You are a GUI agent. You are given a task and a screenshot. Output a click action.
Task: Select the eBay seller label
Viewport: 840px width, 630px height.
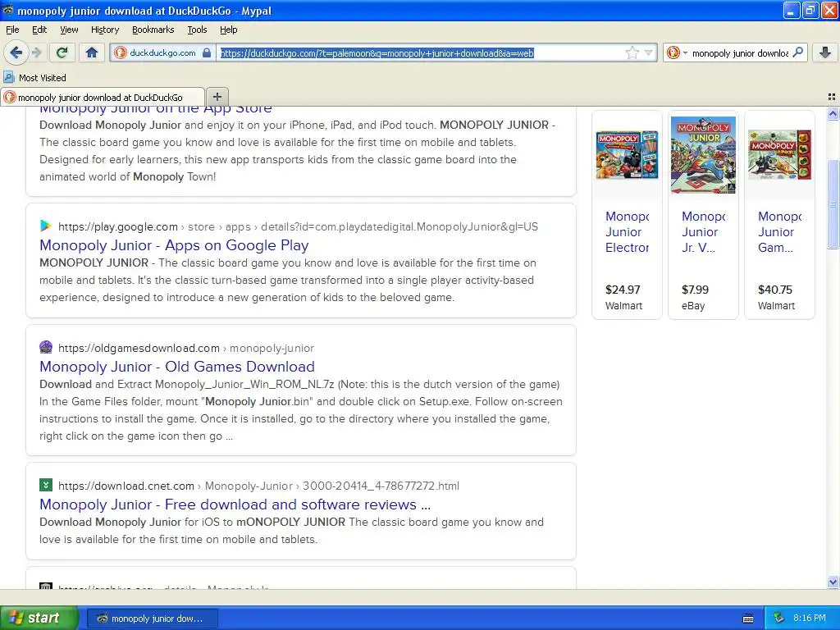tap(692, 306)
